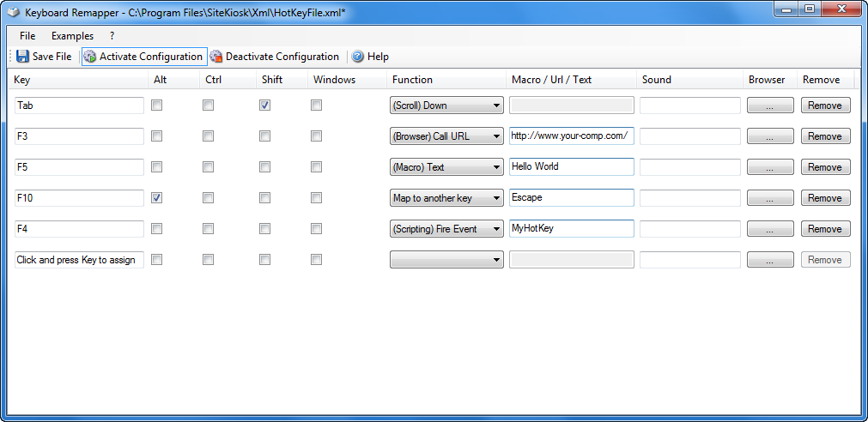Screen dimensions: 868x422
Task: Click the Activate Configuration gear icon
Action: (x=90, y=57)
